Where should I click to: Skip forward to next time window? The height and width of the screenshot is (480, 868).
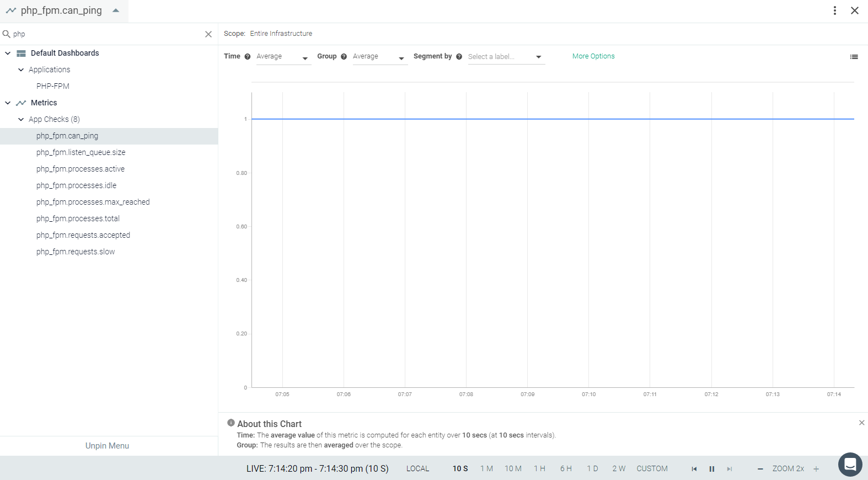pyautogui.click(x=730, y=469)
